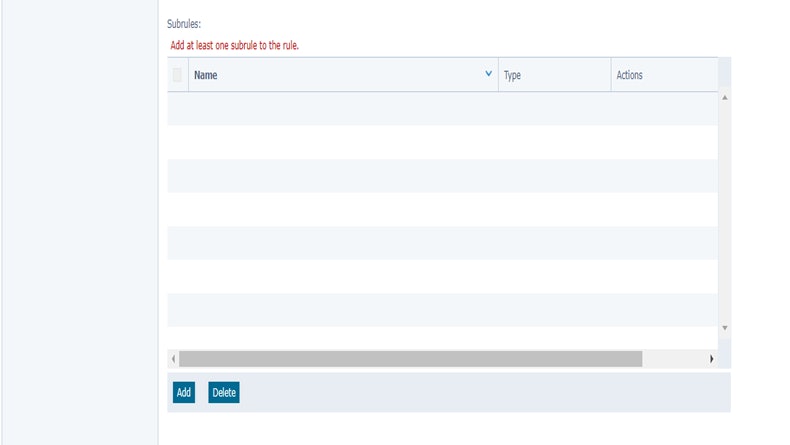Click the Add subrule button
The width and height of the screenshot is (790, 445).
pyautogui.click(x=183, y=393)
